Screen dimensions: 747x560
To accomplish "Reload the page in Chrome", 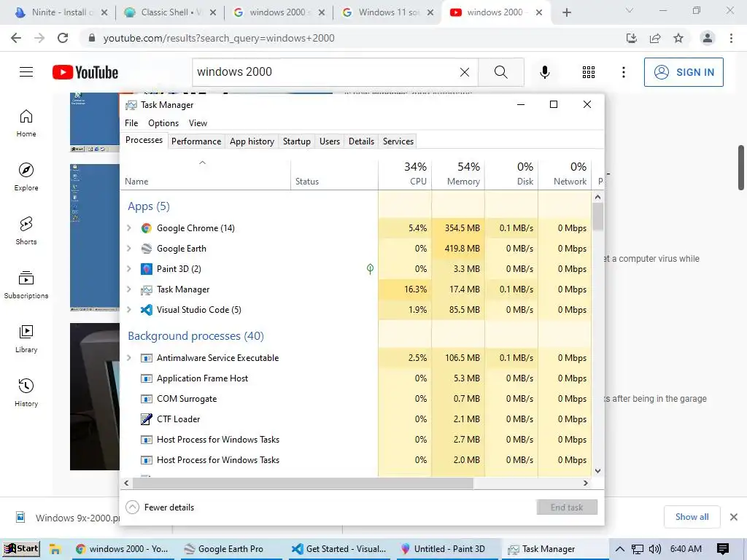I will (63, 38).
